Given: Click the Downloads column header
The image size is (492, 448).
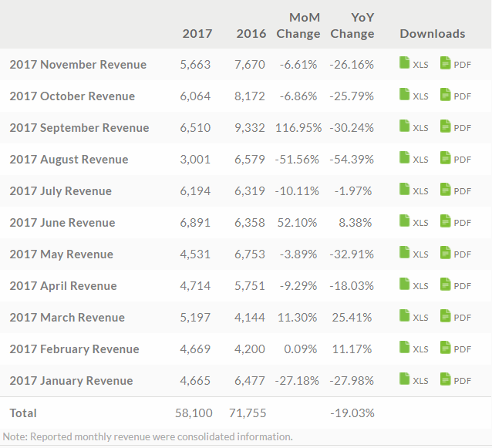Looking at the screenshot, I should (x=432, y=34).
